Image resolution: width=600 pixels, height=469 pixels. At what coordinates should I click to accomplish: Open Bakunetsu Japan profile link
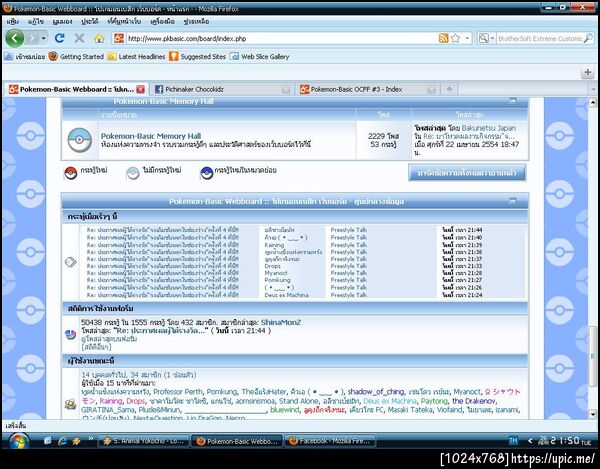(489, 128)
